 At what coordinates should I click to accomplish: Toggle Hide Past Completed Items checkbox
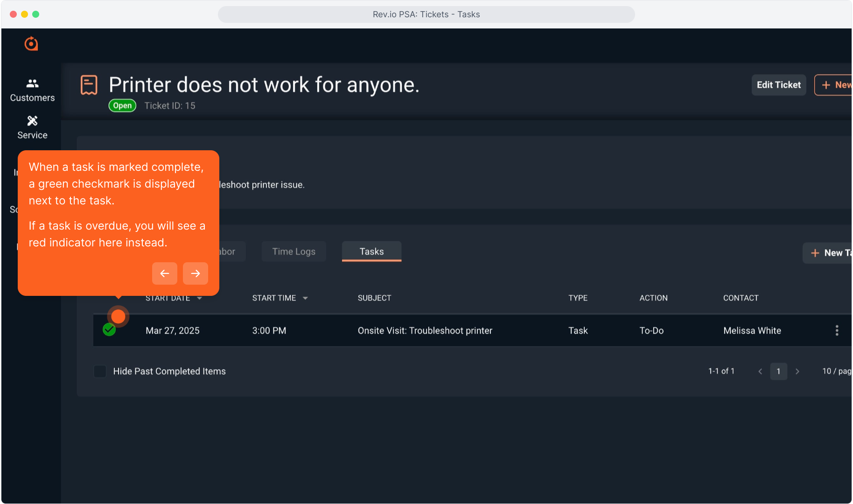(100, 371)
